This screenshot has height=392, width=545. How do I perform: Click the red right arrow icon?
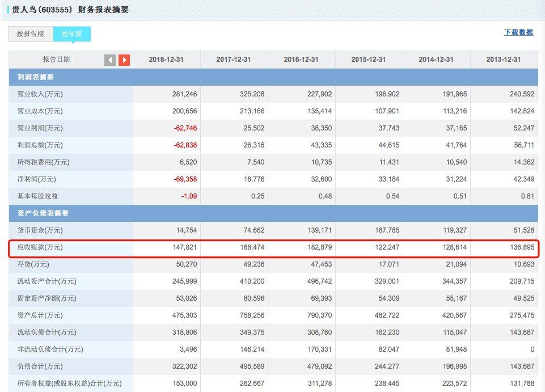coord(124,60)
